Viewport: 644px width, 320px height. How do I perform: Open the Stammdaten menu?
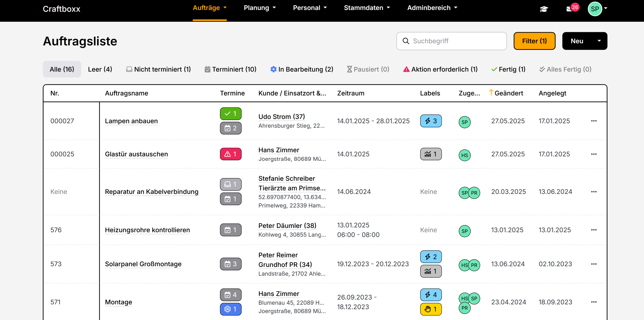(367, 8)
